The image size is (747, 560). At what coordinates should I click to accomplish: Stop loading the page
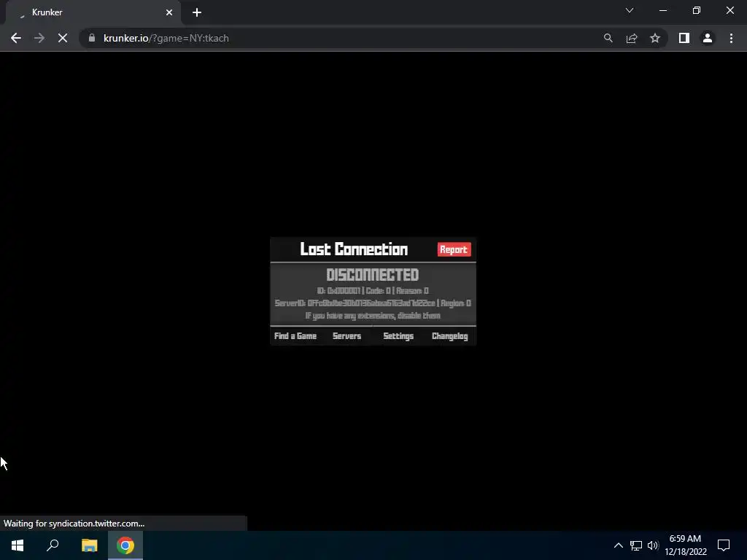(x=63, y=38)
